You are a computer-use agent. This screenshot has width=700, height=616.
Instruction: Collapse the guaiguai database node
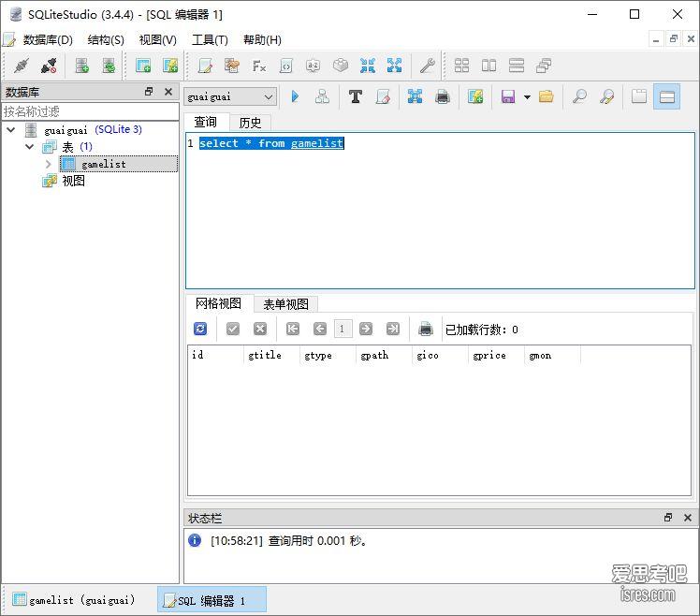11,129
